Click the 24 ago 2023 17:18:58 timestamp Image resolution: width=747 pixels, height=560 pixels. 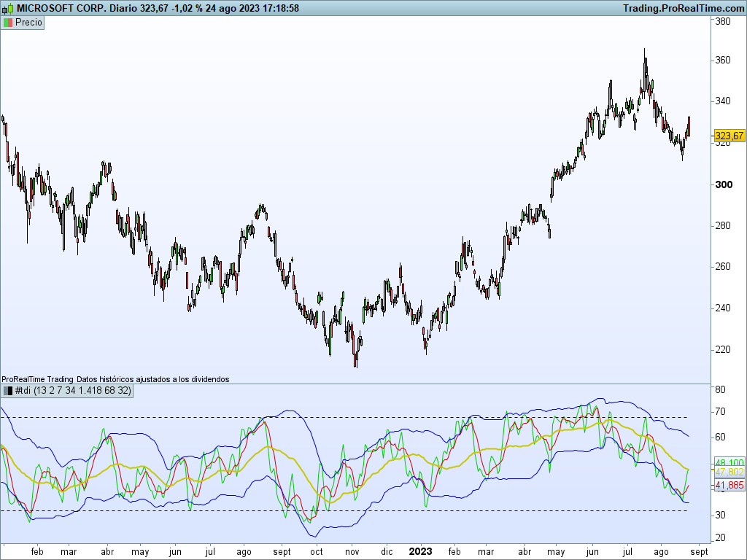click(x=252, y=8)
